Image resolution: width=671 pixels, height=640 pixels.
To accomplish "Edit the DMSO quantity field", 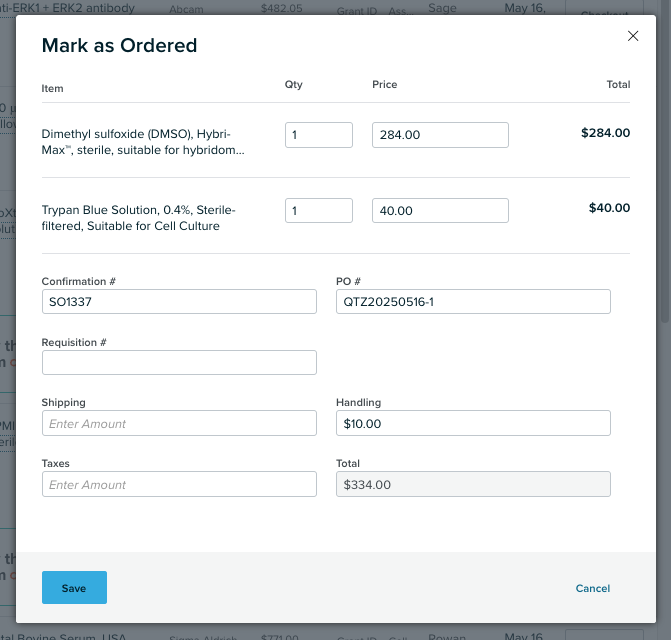I will click(x=319, y=135).
